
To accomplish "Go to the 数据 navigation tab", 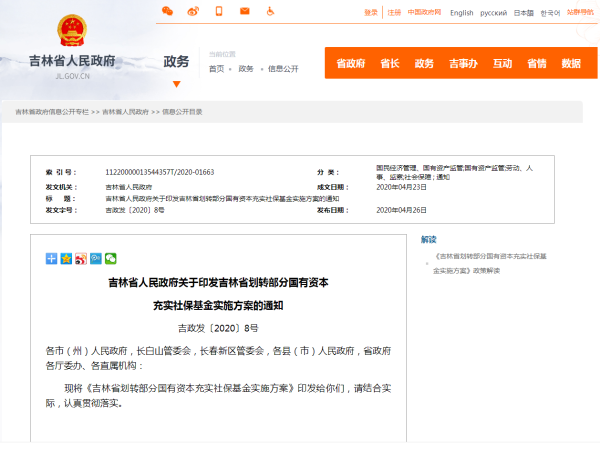I will click(x=571, y=63).
